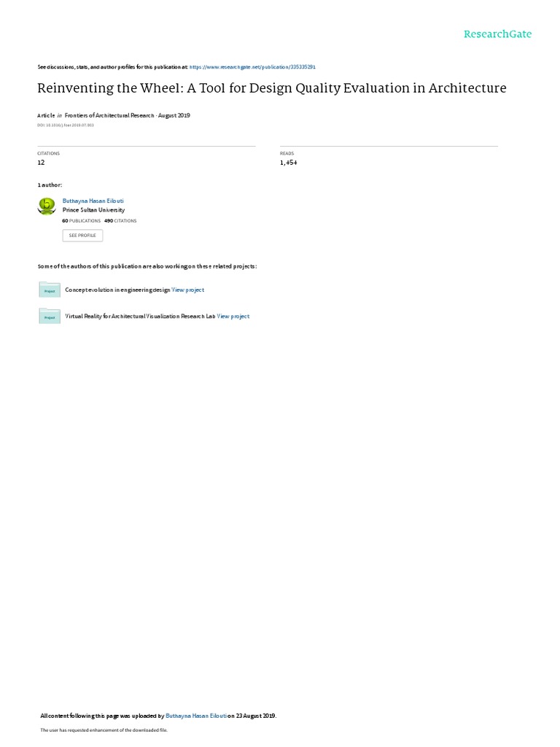The width and height of the screenshot is (560, 747).
Task: Click the paper title Reinventing the Wheel
Action: coord(272,88)
